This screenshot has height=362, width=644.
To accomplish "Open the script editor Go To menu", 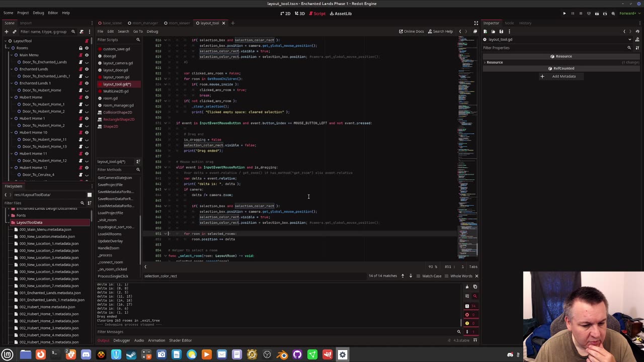I will (138, 31).
